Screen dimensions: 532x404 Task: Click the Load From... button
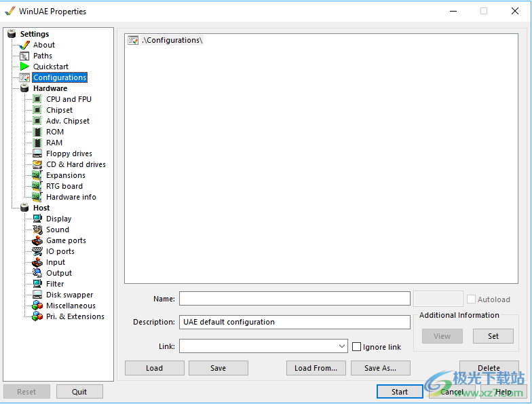(x=316, y=368)
